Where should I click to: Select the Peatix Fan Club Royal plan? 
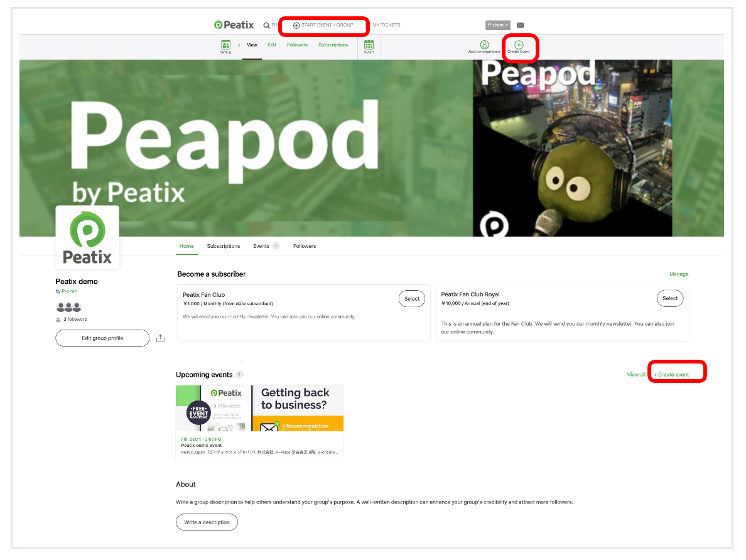point(670,298)
